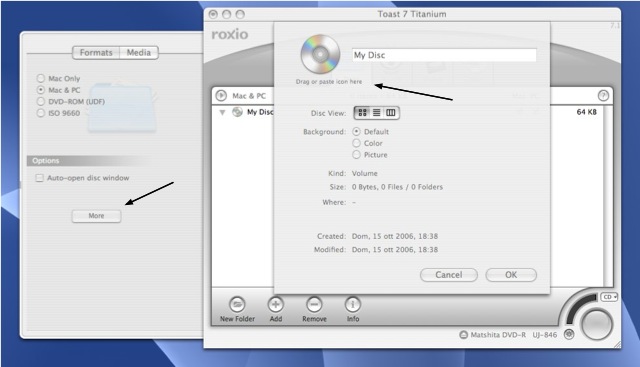This screenshot has height=367, width=640.
Task: Open the CD media type dropdown
Action: 609,297
